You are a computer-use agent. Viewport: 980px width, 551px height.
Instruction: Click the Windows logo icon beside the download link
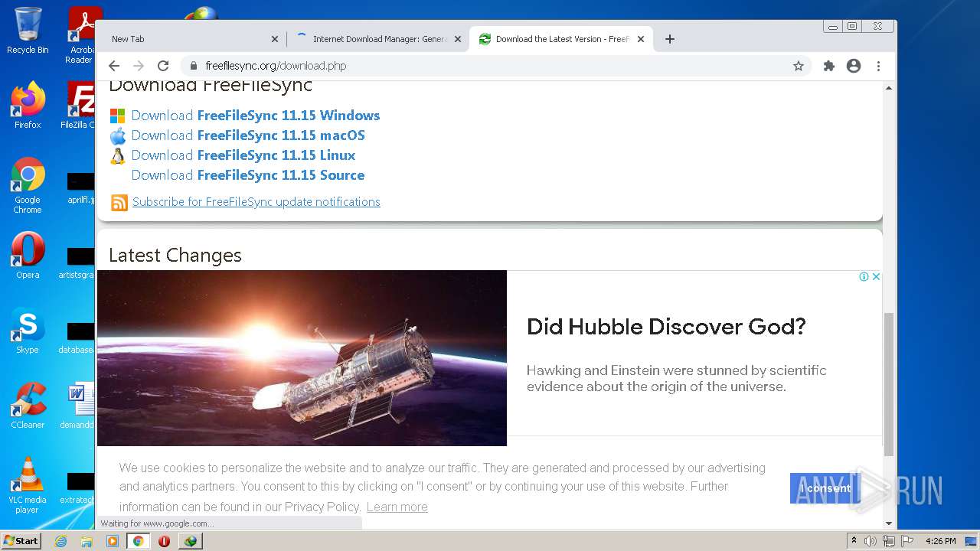(x=117, y=116)
